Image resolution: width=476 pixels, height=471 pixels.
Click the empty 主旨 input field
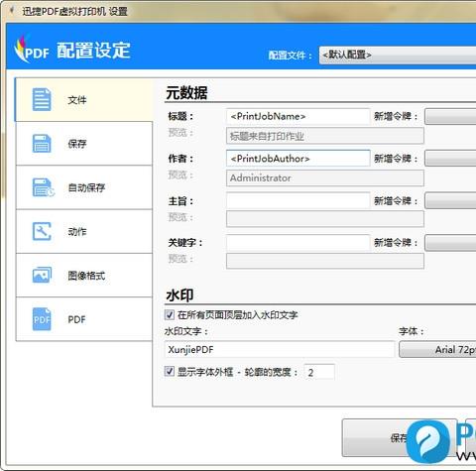(297, 200)
